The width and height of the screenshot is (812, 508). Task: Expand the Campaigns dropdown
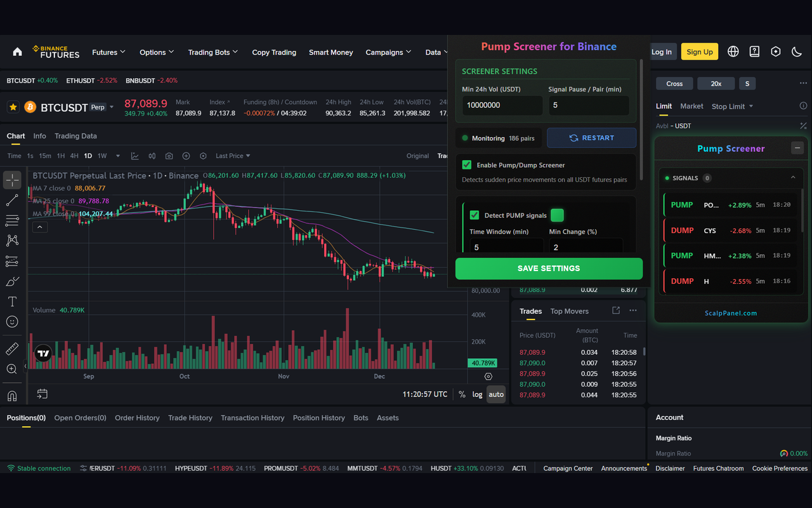tap(388, 52)
